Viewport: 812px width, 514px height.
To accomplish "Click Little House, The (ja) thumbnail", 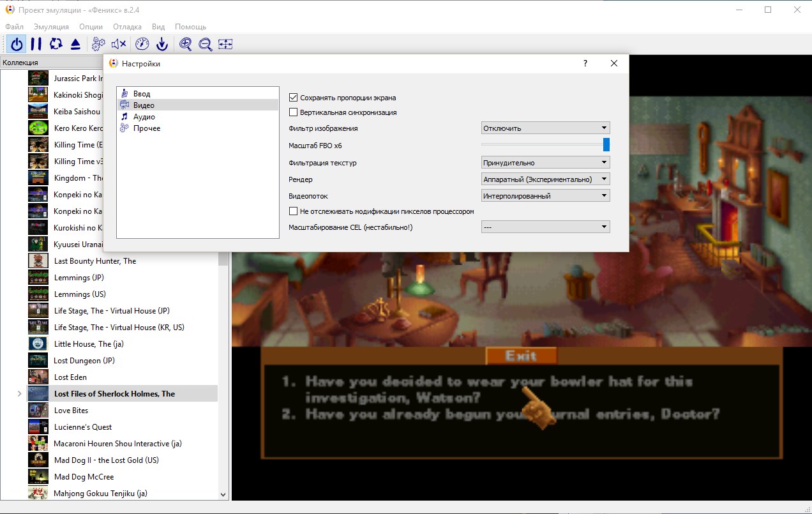I will 38,344.
